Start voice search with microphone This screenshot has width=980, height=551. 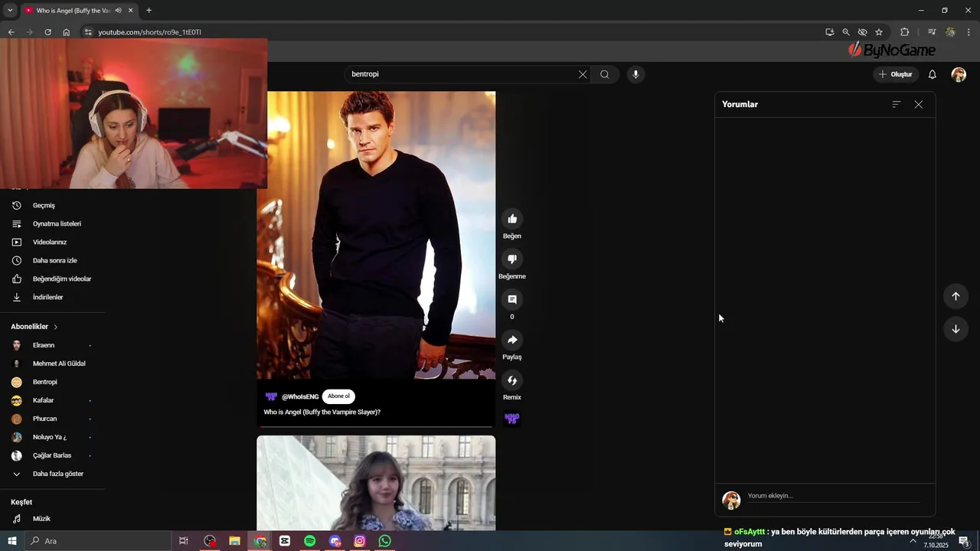pos(635,74)
